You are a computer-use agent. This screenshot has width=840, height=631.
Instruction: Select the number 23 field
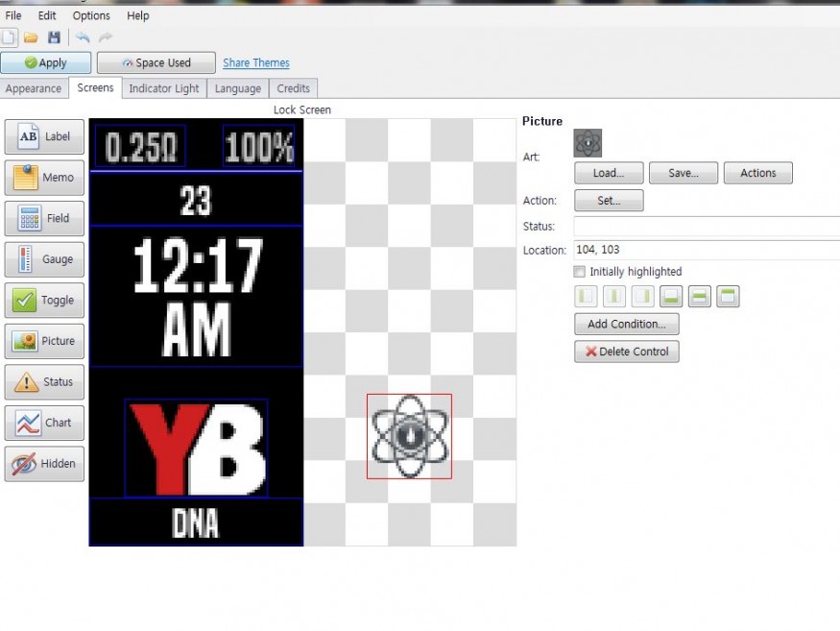pos(196,201)
